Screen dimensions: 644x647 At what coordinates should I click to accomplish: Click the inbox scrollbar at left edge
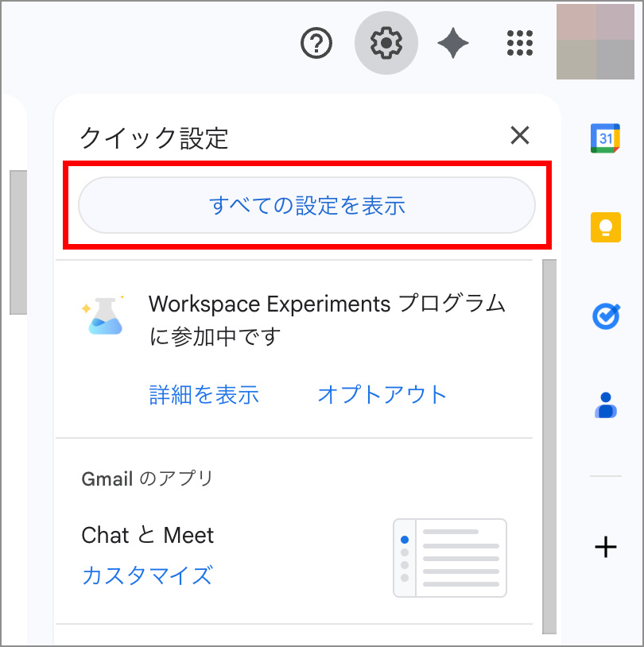click(x=18, y=242)
